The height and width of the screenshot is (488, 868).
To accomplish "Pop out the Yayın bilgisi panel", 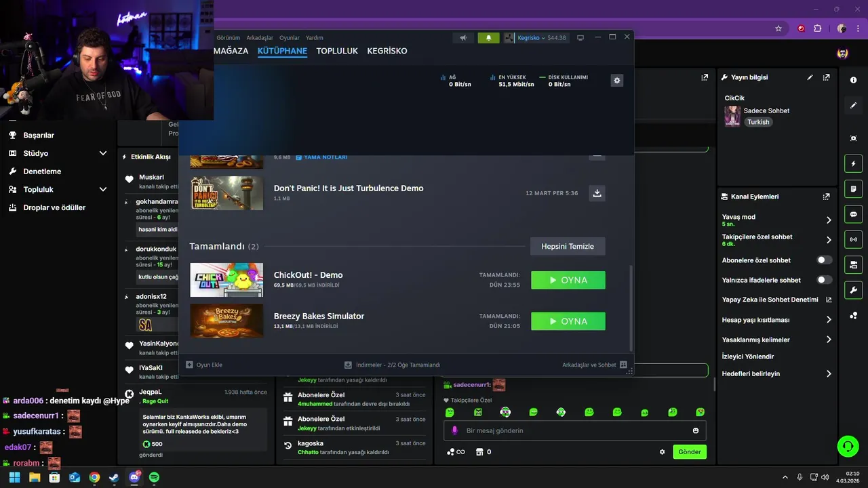I will click(x=826, y=77).
